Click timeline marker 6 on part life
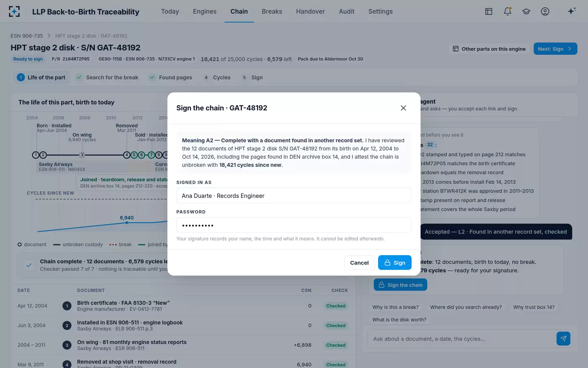The height and width of the screenshot is (368, 588). 141,155
